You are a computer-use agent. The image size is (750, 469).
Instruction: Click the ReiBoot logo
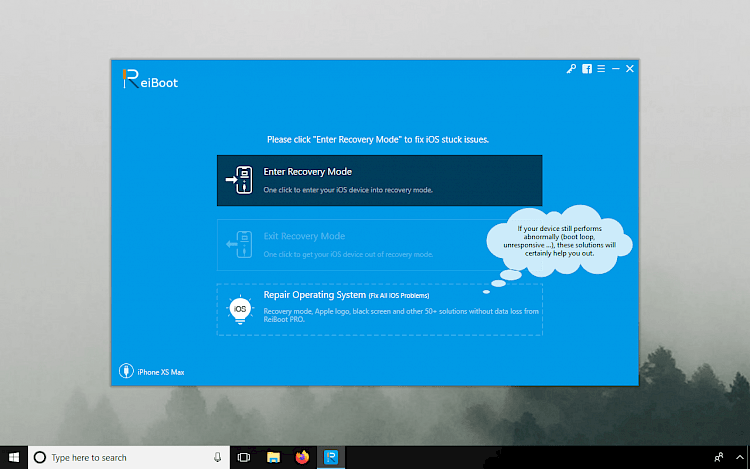tap(150, 79)
